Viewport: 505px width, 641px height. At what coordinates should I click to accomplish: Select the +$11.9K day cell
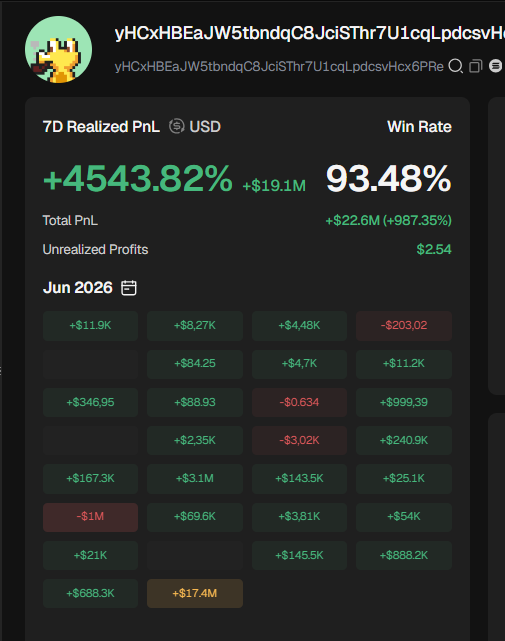tap(90, 326)
